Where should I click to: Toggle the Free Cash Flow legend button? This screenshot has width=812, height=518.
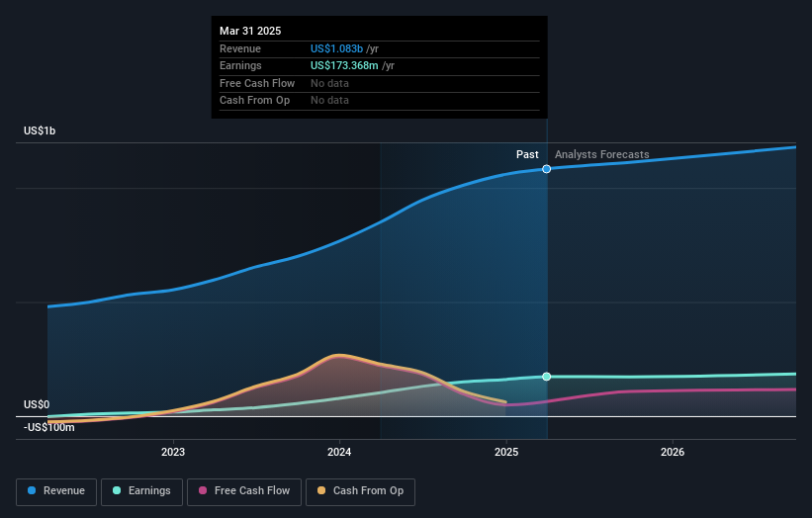244,491
